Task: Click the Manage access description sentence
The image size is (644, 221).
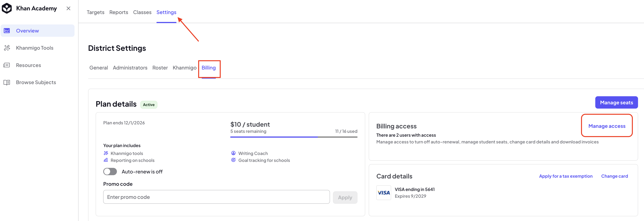Action: pos(487,142)
